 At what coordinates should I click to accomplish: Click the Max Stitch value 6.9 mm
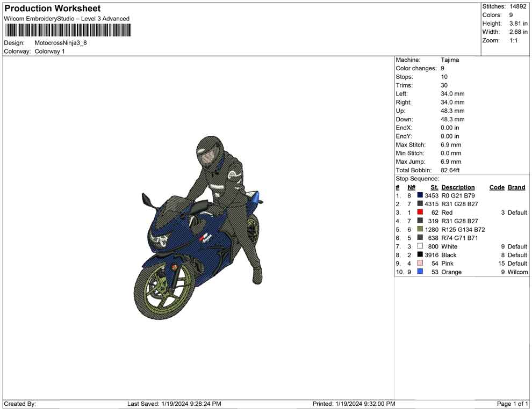coord(450,145)
